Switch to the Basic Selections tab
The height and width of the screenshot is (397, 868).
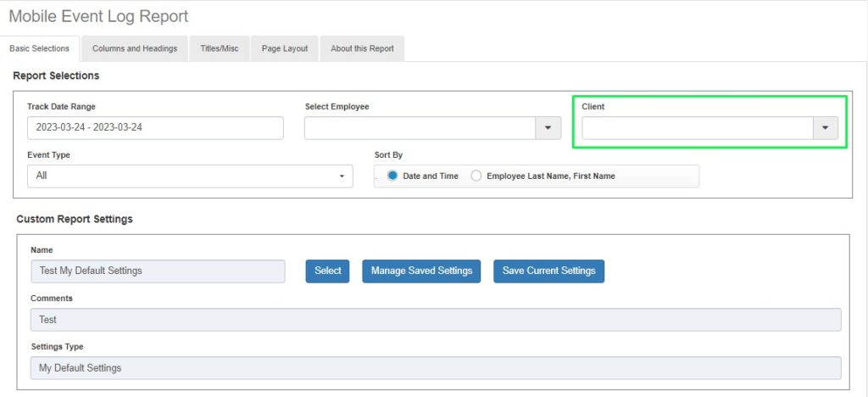click(x=39, y=48)
